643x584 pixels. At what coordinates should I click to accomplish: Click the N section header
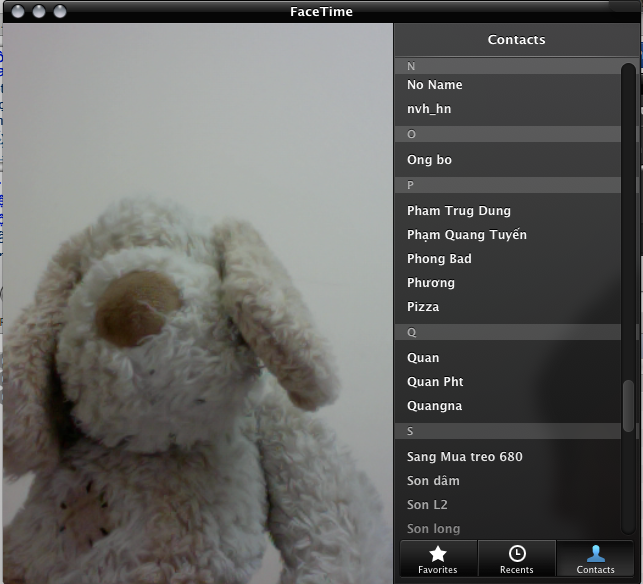click(x=508, y=66)
